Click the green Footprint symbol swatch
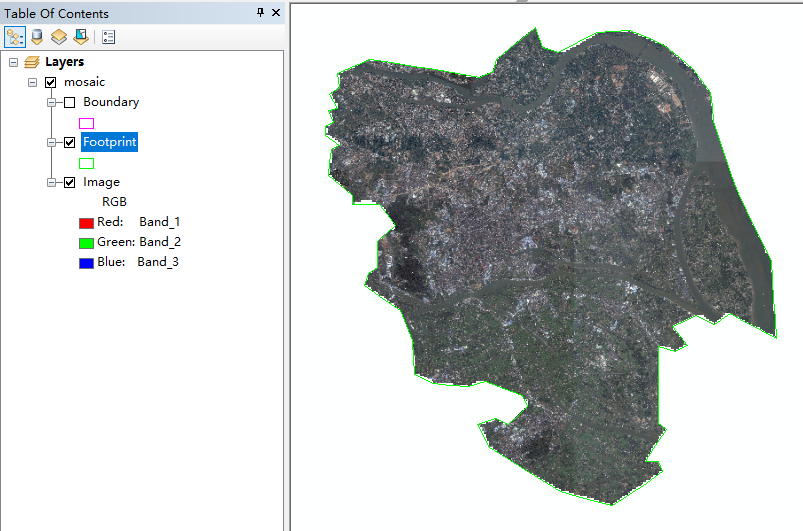 pos(87,163)
